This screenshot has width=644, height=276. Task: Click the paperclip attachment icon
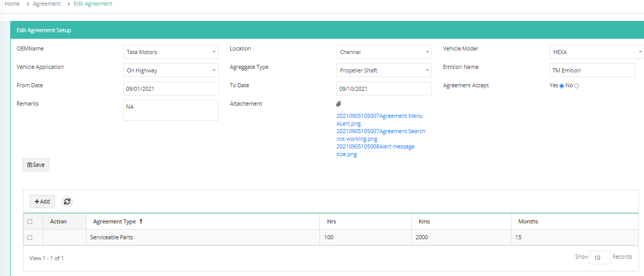point(339,104)
